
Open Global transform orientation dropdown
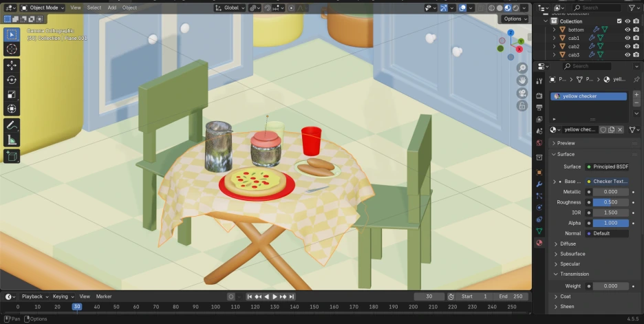point(230,8)
